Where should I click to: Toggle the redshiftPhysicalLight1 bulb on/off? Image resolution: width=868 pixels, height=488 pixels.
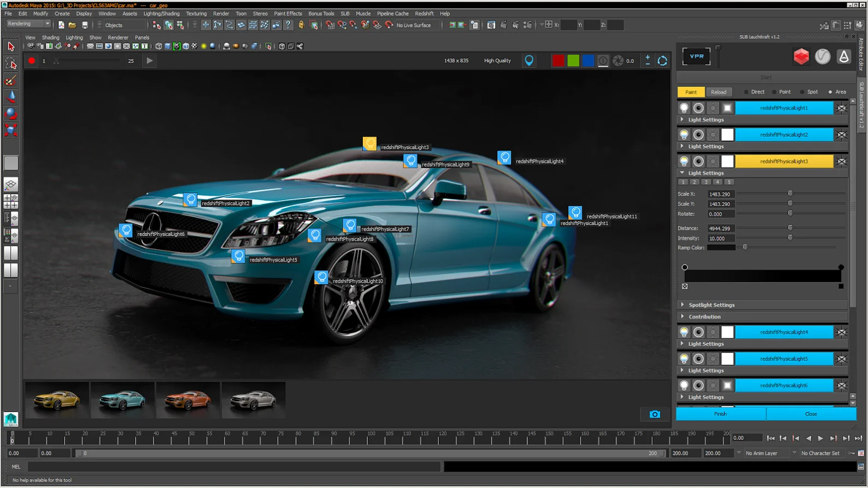pos(684,108)
